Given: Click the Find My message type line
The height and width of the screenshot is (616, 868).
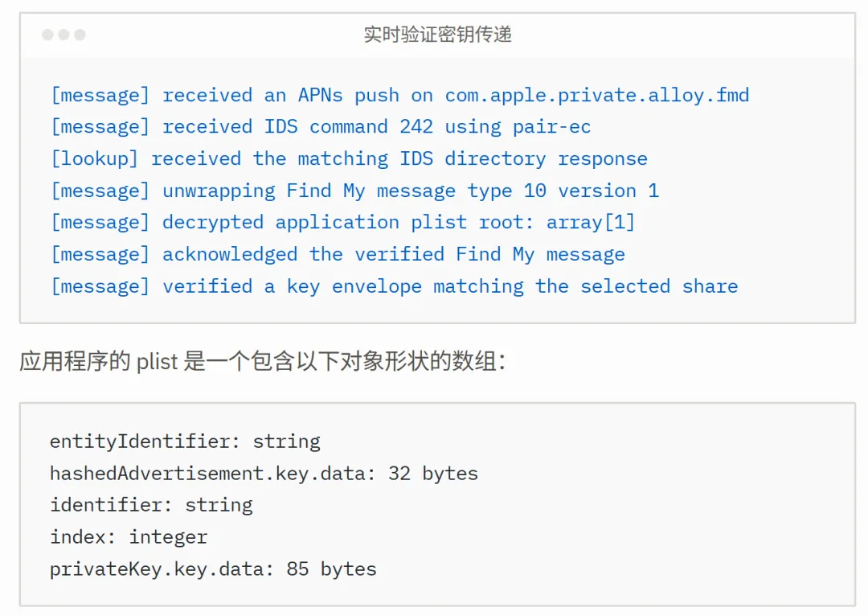Looking at the screenshot, I should pyautogui.click(x=355, y=191).
